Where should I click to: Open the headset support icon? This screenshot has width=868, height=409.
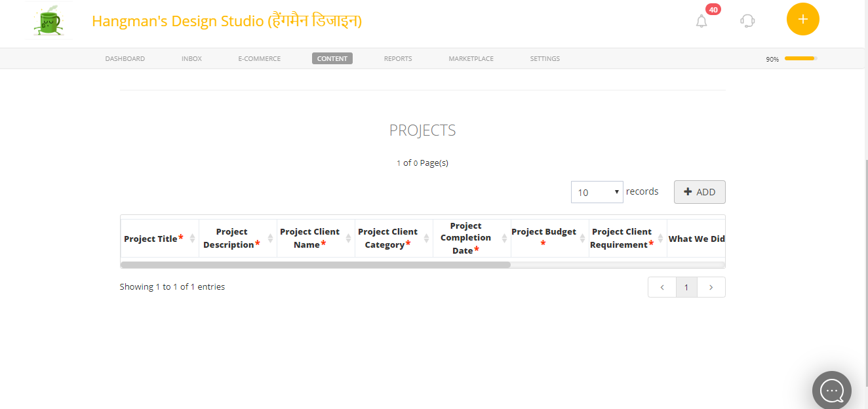(x=747, y=20)
